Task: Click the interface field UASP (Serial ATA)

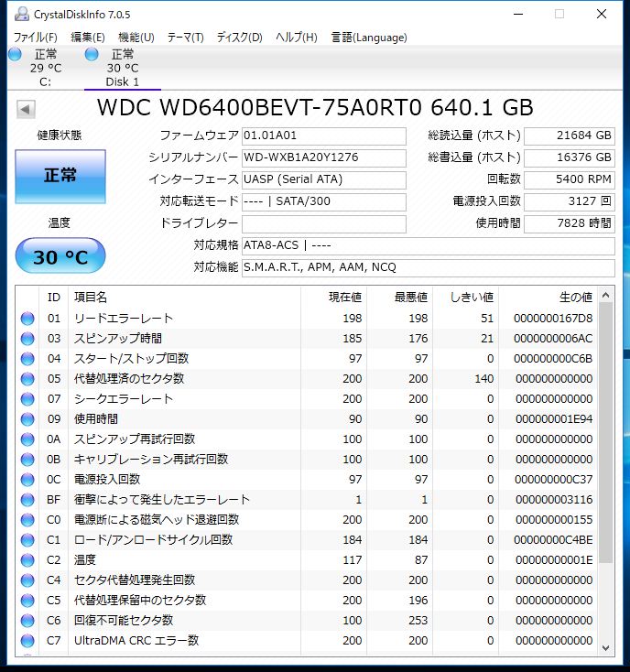Action: click(x=324, y=179)
